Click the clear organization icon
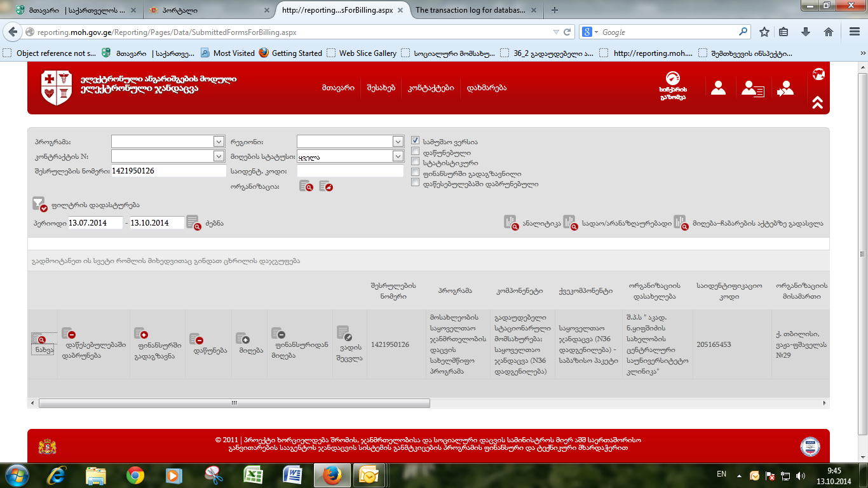Screen dimensions: 868x488 click(325, 186)
